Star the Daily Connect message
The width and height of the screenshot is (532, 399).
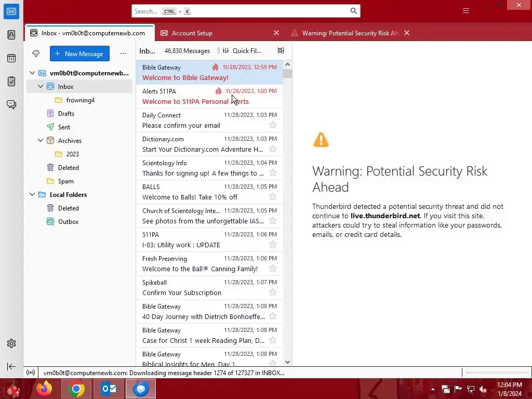pyautogui.click(x=272, y=125)
